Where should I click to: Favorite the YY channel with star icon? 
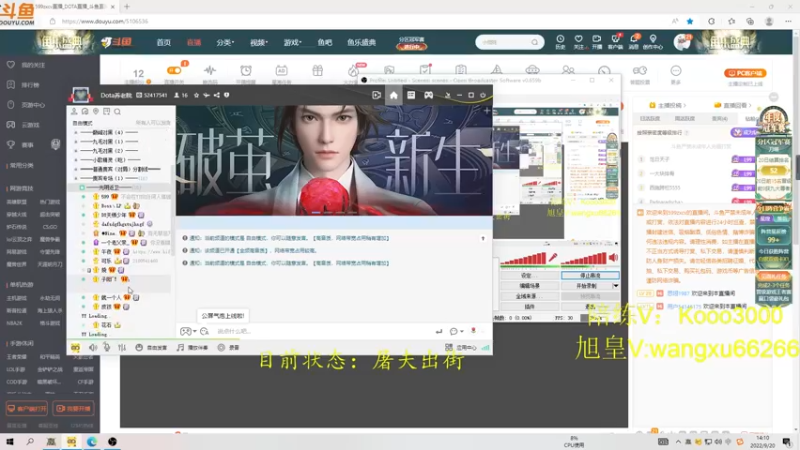point(196,95)
